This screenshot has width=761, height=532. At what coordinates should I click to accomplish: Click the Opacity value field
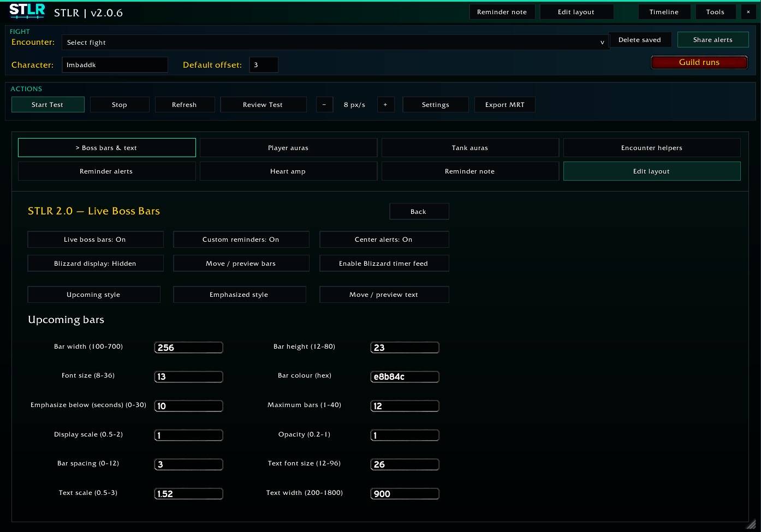tap(405, 435)
